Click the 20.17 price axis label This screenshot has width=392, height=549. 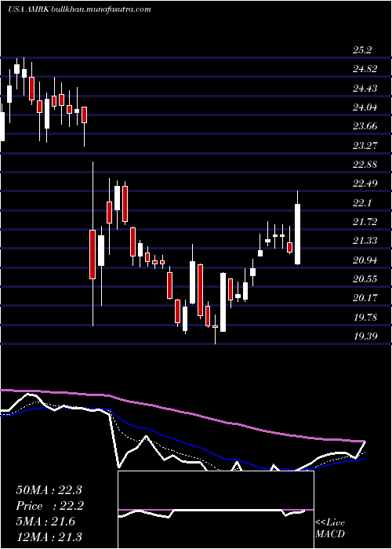pos(365,298)
